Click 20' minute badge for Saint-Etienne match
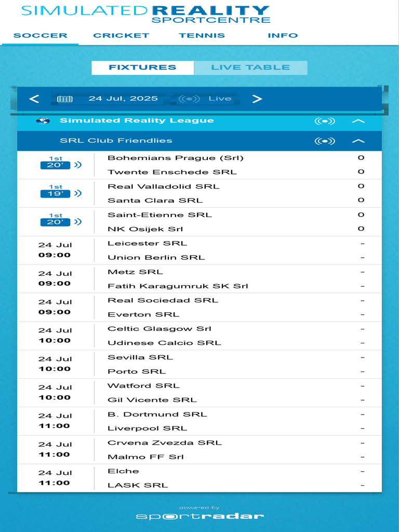Viewport: 399px width, 532px height. (x=55, y=222)
